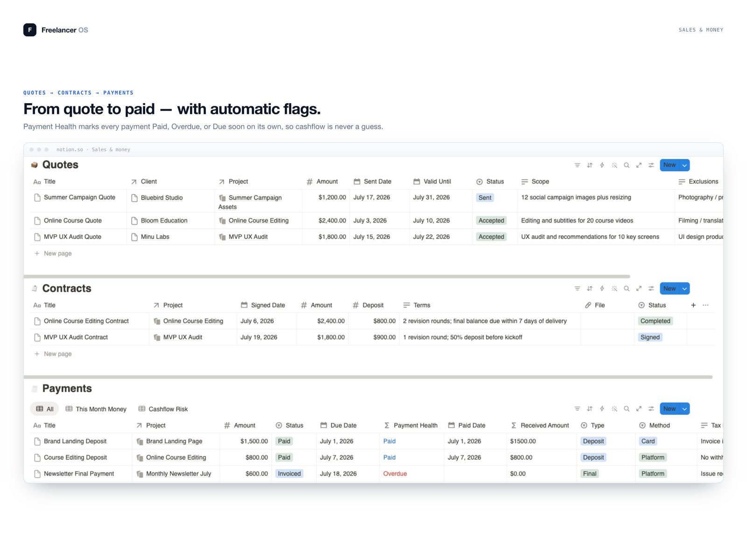
Task: Click the Quotes database title icon
Action: (x=34, y=165)
